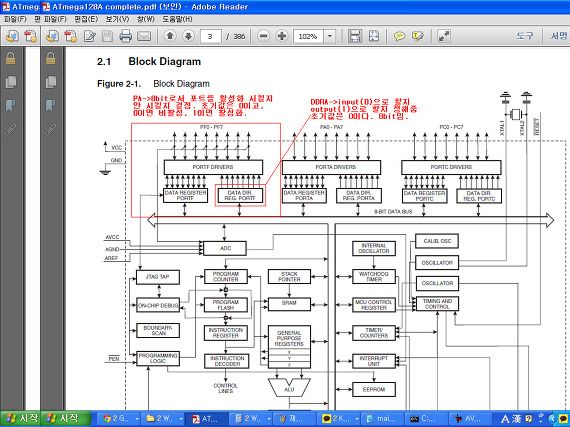Click the 'INSTRUCTION DECODER' block
This screenshot has height=427, width=570.
click(226, 361)
